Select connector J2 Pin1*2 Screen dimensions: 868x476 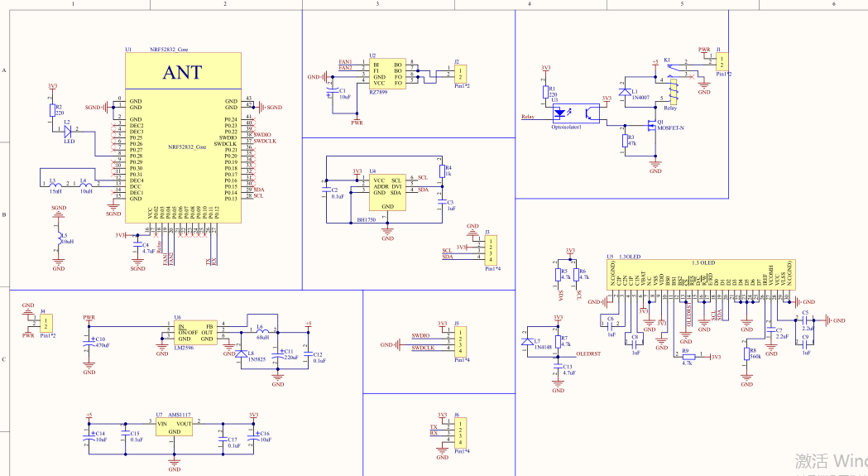pyautogui.click(x=461, y=74)
